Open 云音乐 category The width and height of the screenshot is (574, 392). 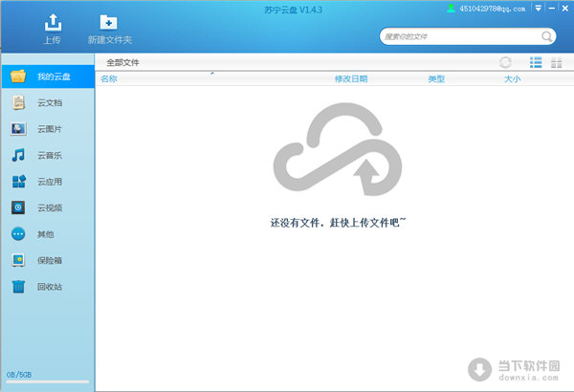click(x=48, y=155)
